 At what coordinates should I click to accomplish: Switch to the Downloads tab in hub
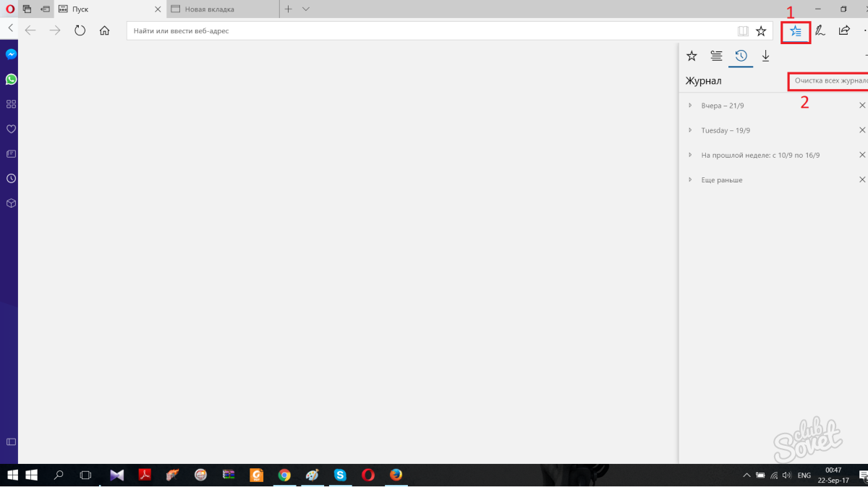[765, 56]
